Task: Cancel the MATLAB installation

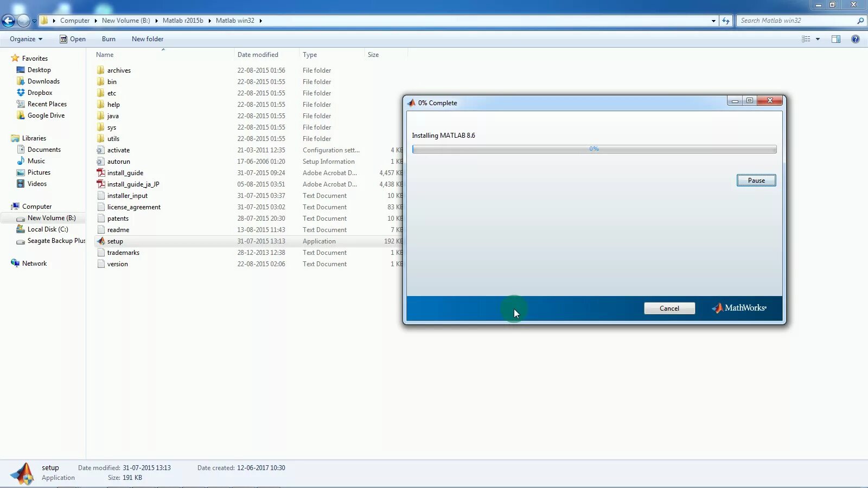Action: pyautogui.click(x=669, y=308)
